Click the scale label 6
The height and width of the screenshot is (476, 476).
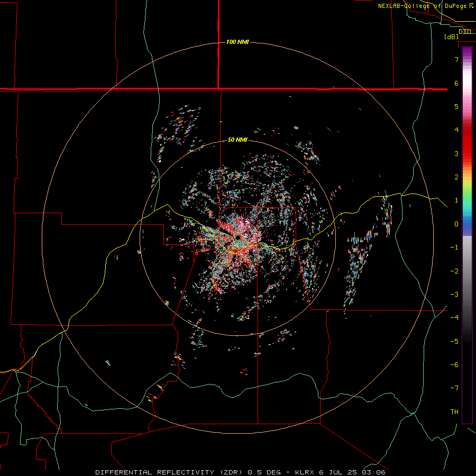(456, 83)
